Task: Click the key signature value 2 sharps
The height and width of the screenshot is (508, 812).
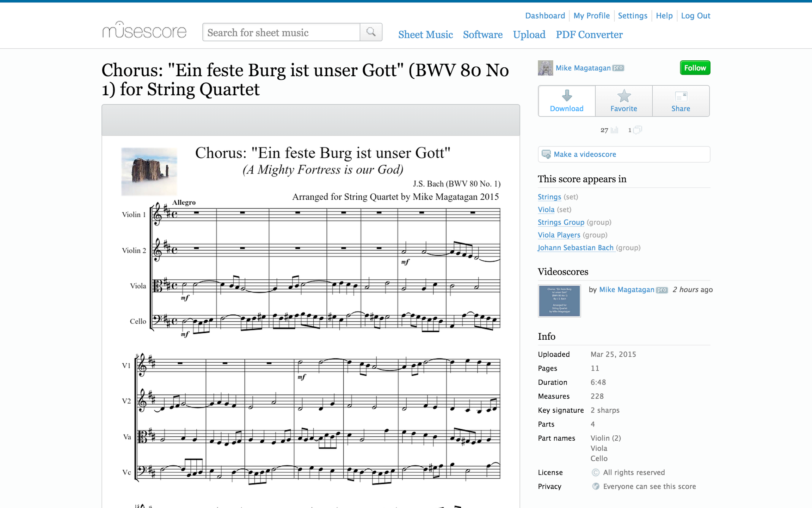Action: 605,410
